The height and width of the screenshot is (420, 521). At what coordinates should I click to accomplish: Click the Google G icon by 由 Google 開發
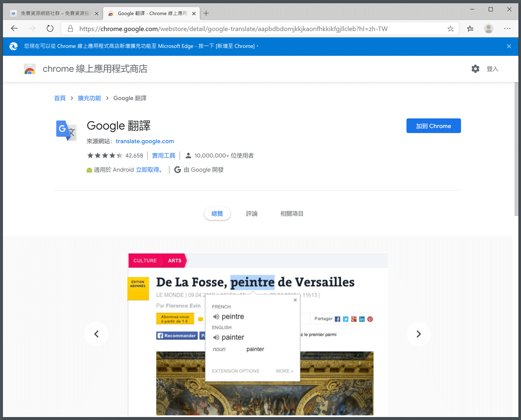(177, 170)
